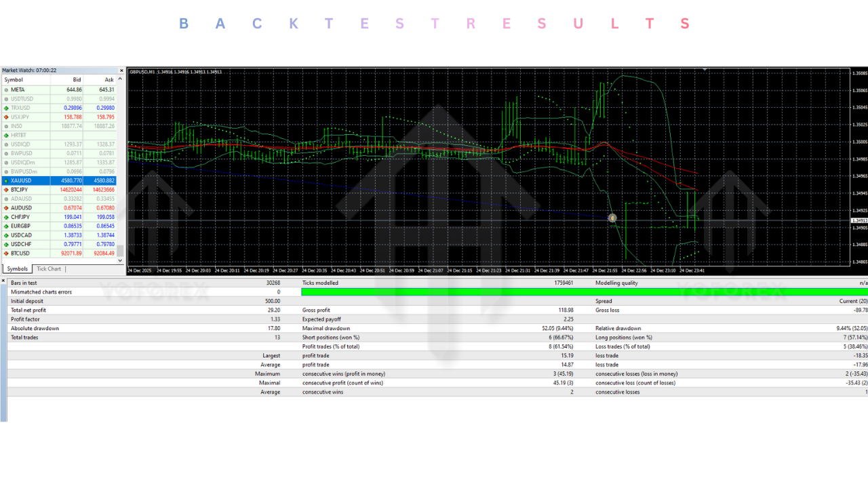Click the red arrow icon beside USXJPY

[5, 116]
